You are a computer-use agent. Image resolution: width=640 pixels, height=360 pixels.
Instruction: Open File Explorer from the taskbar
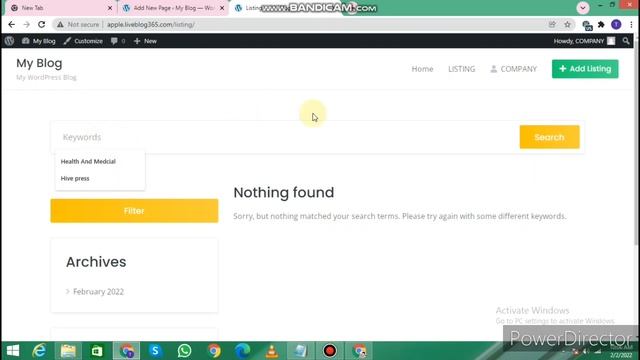pos(68,351)
